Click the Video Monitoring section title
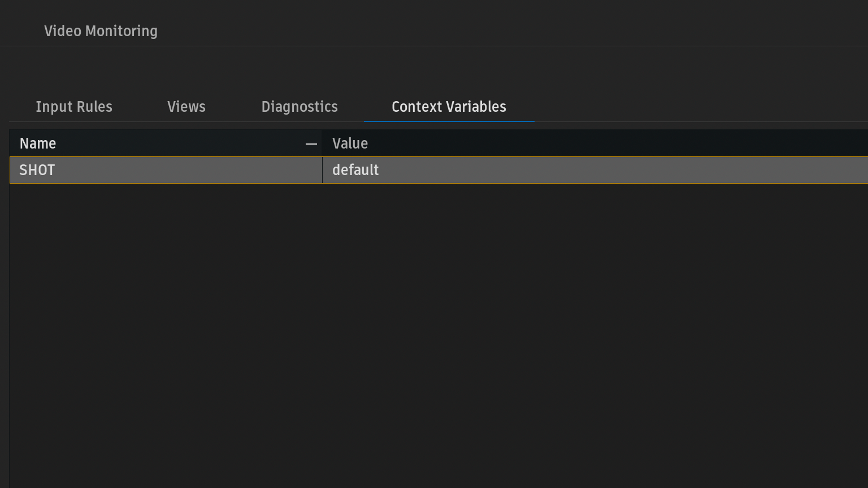 tap(101, 31)
